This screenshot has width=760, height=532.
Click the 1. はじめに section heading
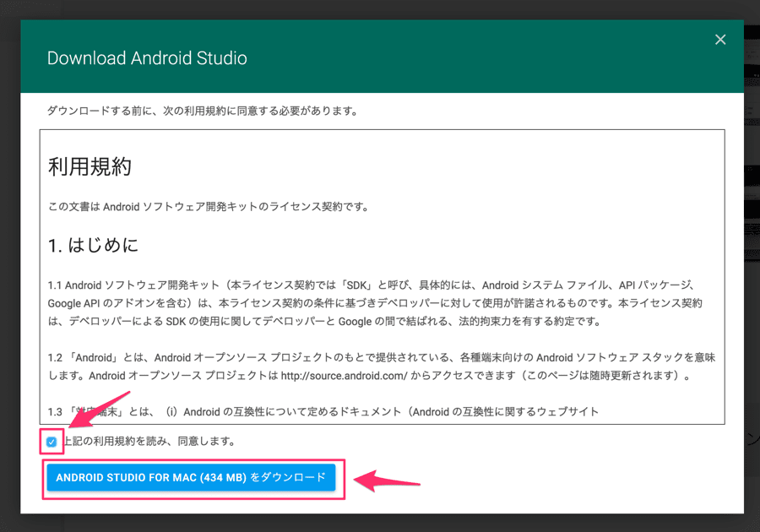(x=93, y=245)
